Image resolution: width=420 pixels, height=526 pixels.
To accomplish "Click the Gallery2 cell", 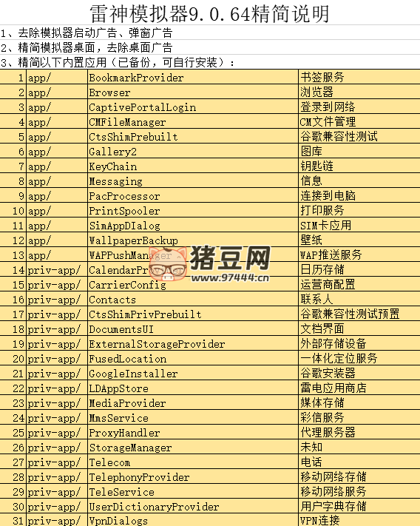I will (x=193, y=151).
